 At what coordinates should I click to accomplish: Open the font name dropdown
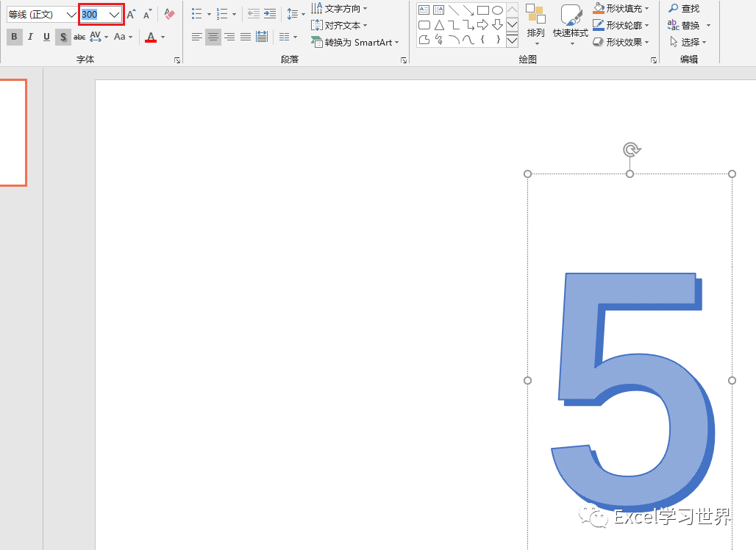click(x=71, y=15)
